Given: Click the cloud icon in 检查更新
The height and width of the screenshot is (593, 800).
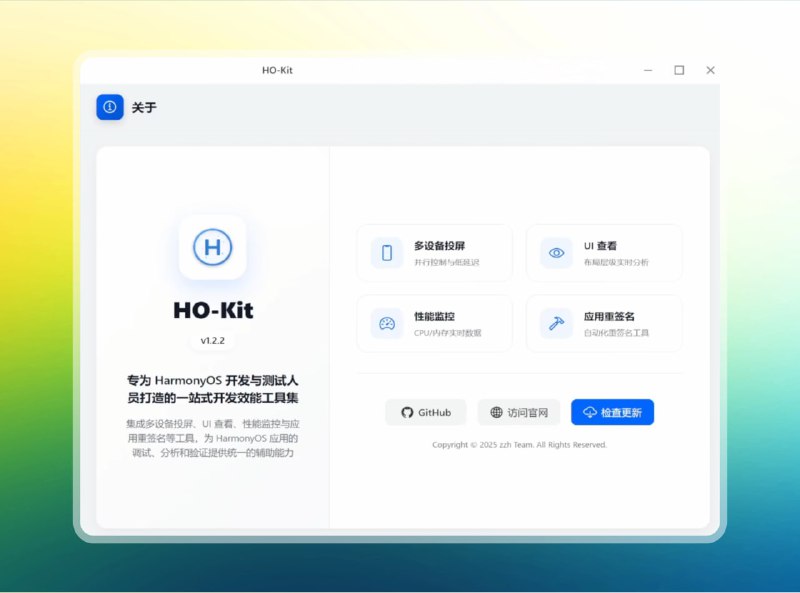Looking at the screenshot, I should (589, 413).
